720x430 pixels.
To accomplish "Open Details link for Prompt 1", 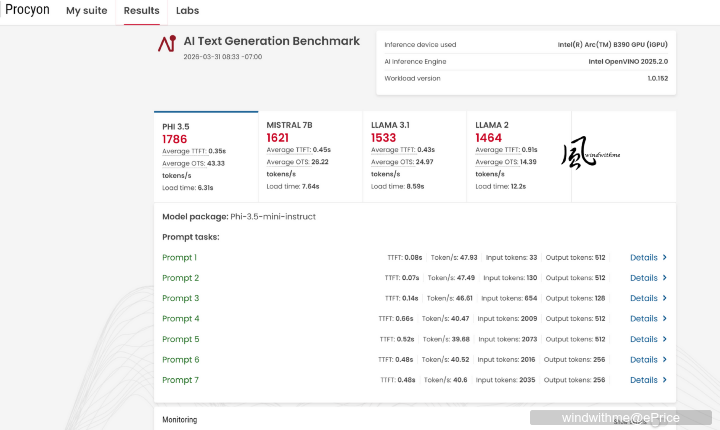I will pyautogui.click(x=644, y=258).
